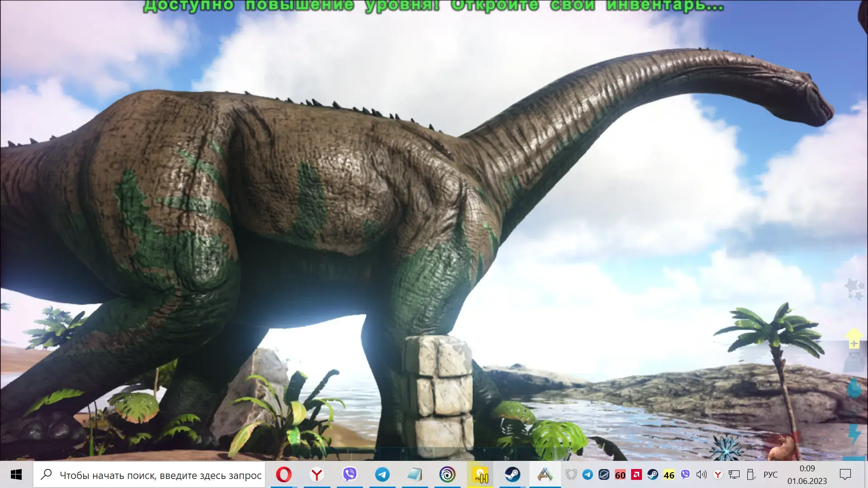
Task: Click Viber icon in system tray
Action: 685,474
